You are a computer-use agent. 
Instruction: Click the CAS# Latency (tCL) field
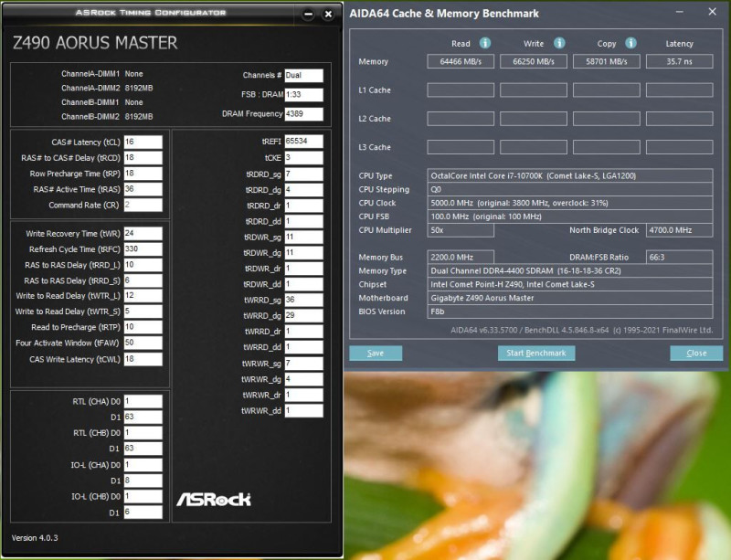tap(143, 143)
